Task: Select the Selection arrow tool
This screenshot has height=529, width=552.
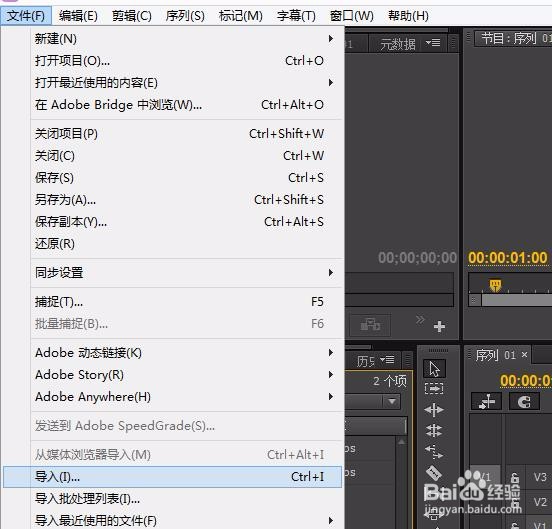Action: coord(434,369)
